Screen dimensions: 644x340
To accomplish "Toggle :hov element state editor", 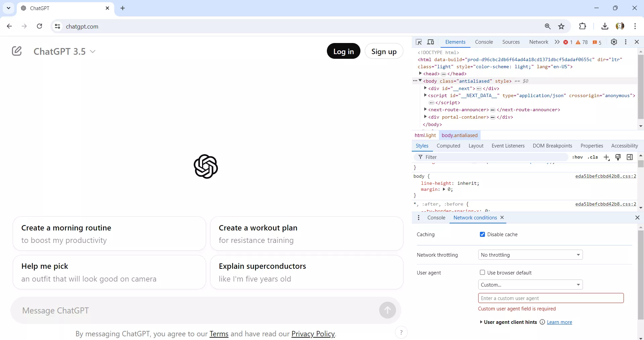I will point(578,157).
